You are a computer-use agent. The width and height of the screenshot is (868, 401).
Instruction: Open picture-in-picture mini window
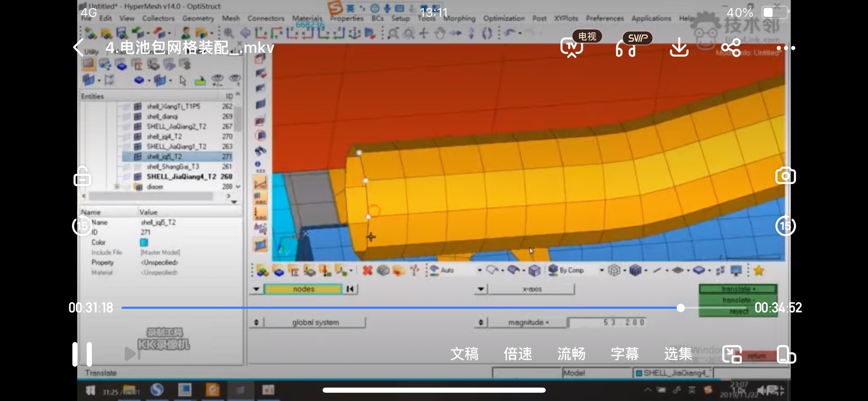coord(732,354)
